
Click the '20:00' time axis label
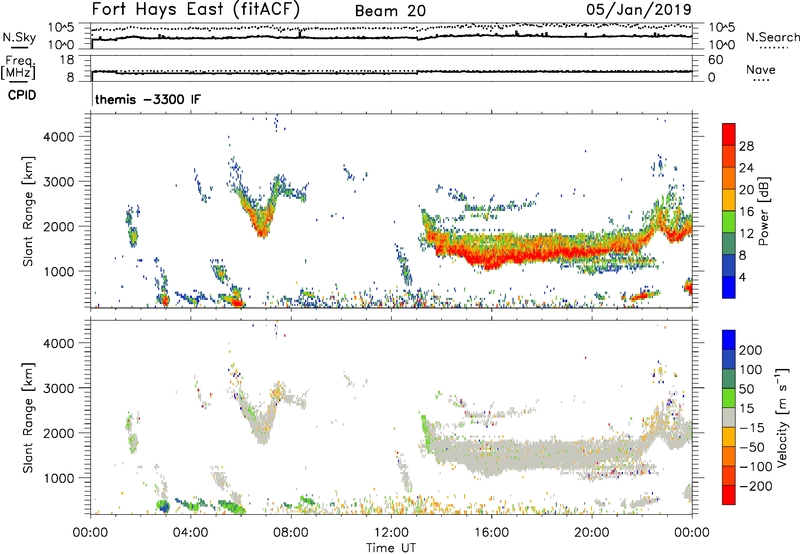coord(591,533)
